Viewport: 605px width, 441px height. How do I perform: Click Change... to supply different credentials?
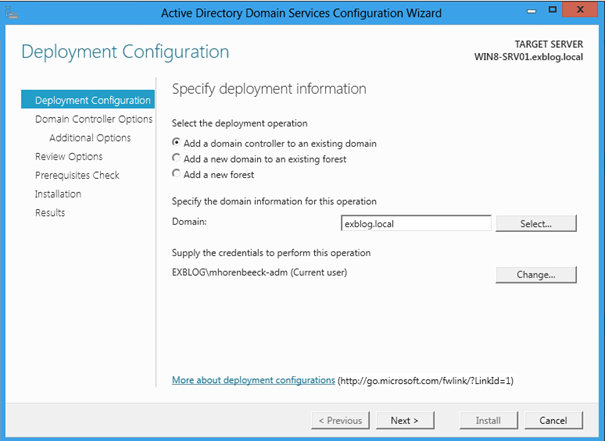(x=536, y=275)
